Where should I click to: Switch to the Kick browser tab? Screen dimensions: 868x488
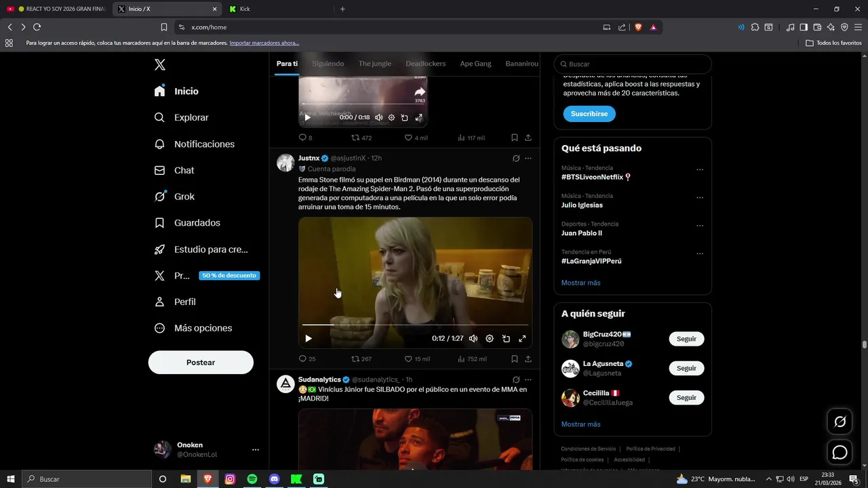pyautogui.click(x=277, y=9)
